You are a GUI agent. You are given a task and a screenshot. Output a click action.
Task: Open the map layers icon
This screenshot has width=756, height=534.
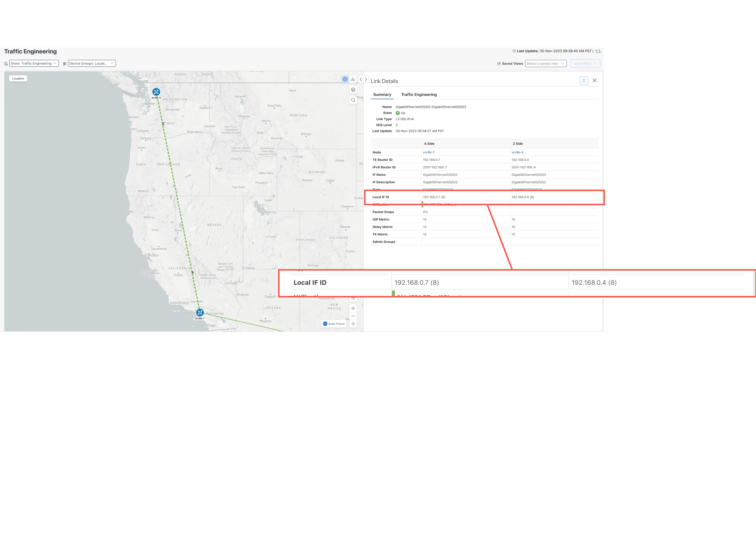tap(353, 90)
